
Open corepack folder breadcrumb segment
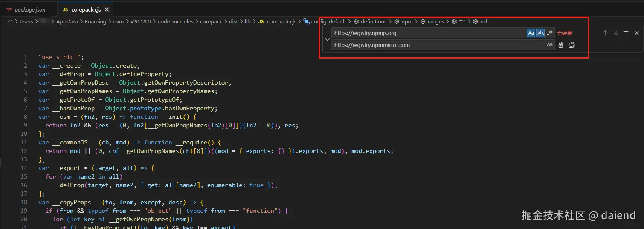(x=211, y=21)
